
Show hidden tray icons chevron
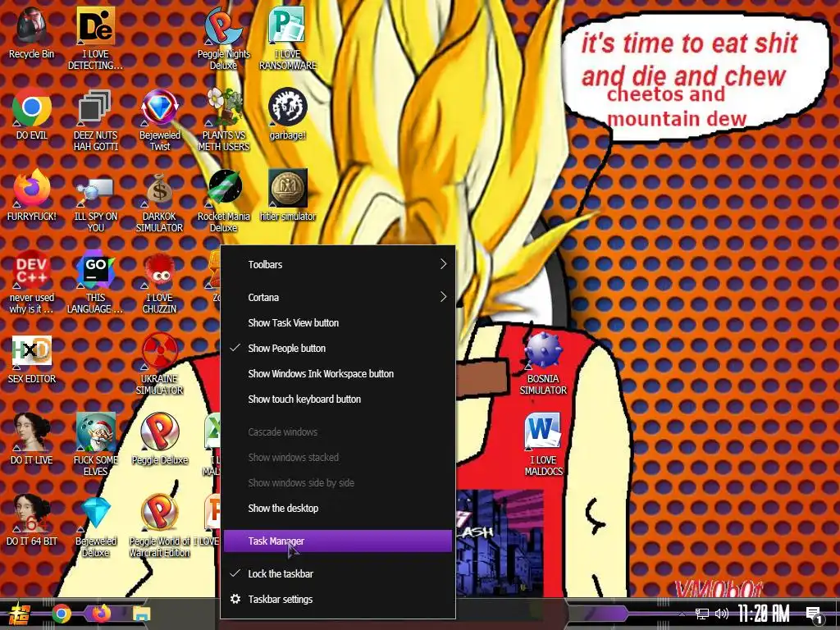pos(682,614)
